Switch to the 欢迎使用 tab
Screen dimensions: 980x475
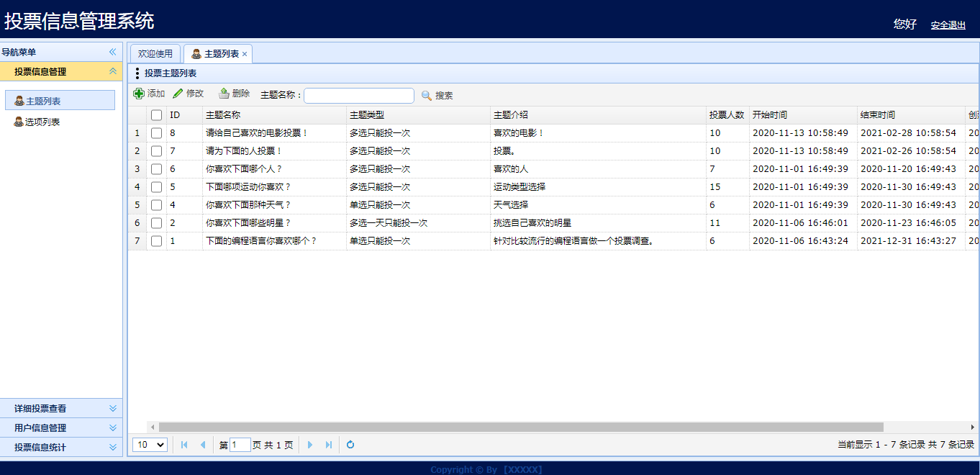155,54
